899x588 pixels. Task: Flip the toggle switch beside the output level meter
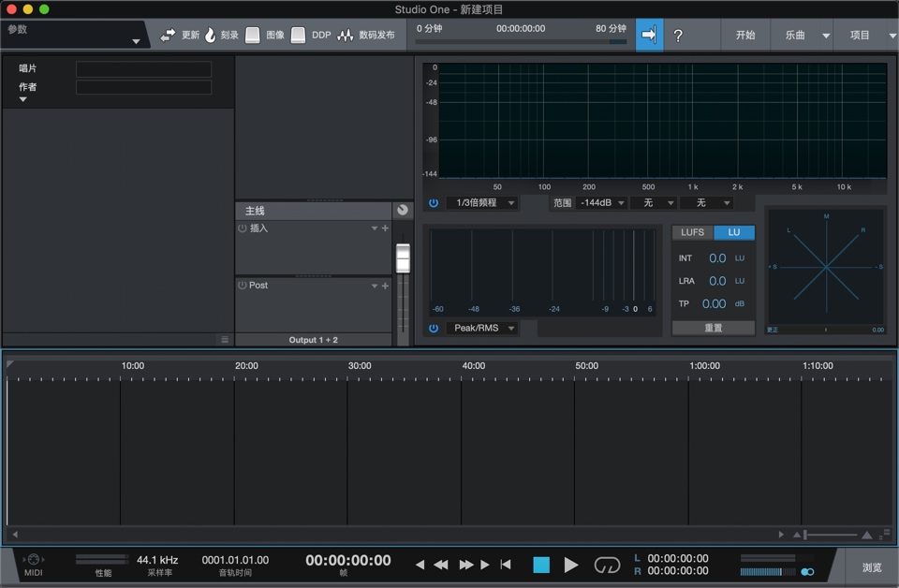click(x=807, y=571)
